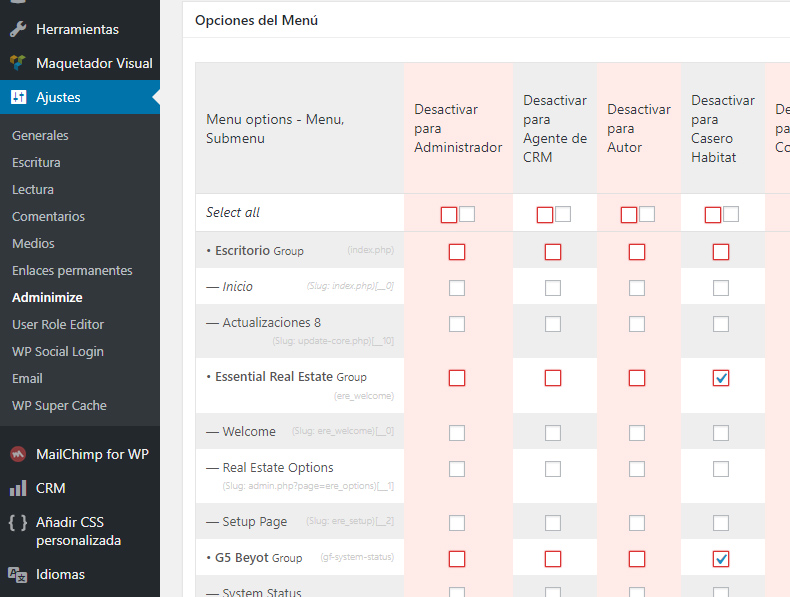Click the Maquetador Visual cube icon
Viewport: 790px width, 597px height.
click(x=18, y=63)
